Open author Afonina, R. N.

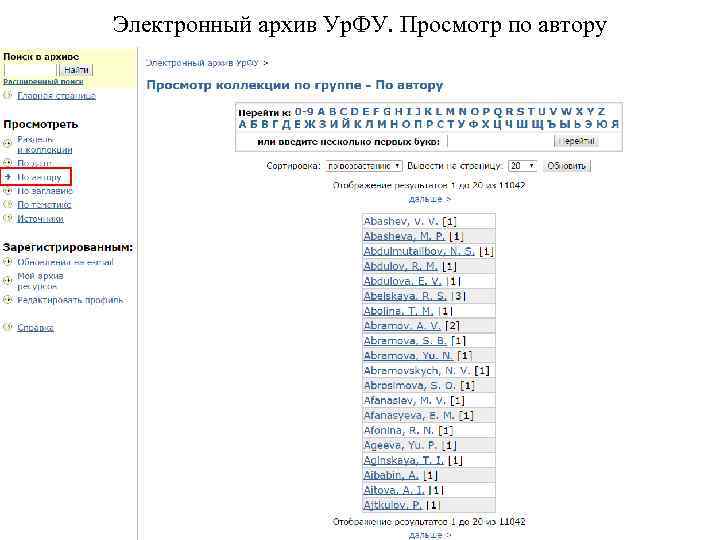(399, 431)
